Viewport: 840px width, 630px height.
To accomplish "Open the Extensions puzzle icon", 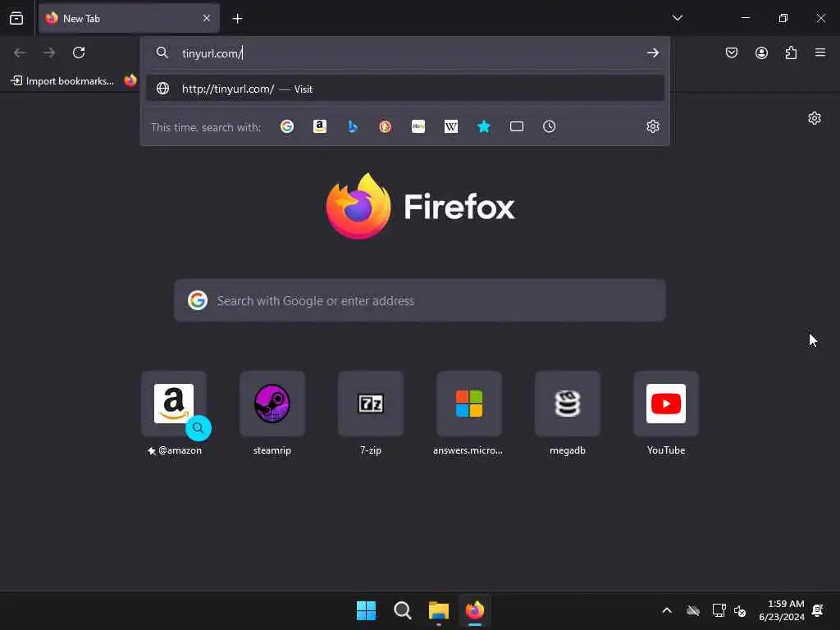I will point(791,52).
